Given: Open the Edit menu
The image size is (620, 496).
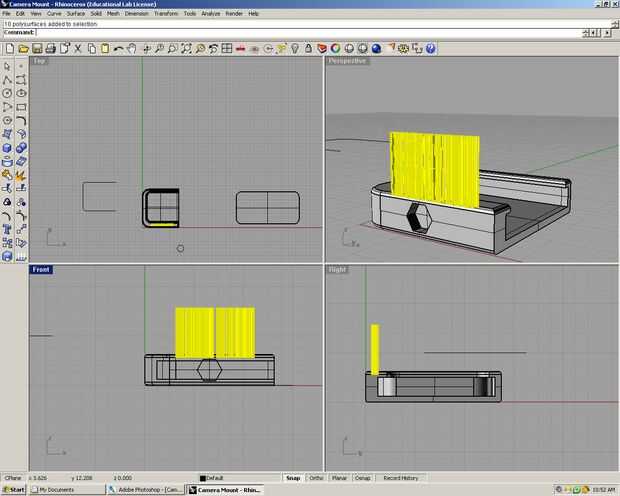Looking at the screenshot, I should (x=20, y=14).
